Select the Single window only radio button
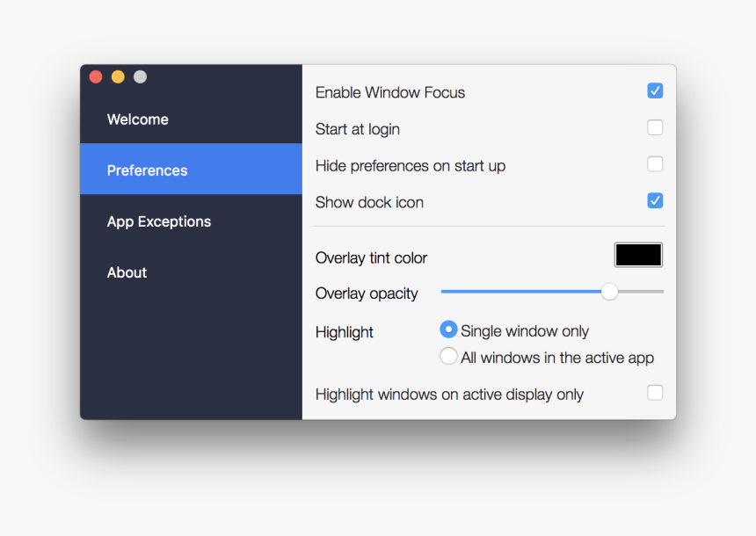 click(448, 330)
